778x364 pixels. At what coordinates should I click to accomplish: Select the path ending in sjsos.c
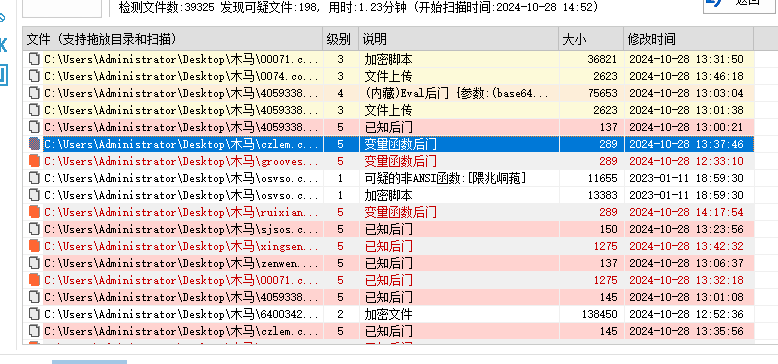tap(182, 229)
